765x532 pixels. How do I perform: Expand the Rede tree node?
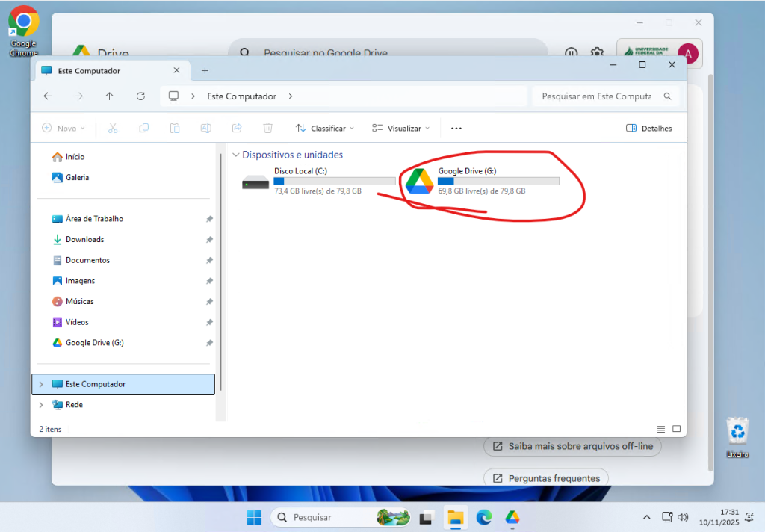[41, 405]
